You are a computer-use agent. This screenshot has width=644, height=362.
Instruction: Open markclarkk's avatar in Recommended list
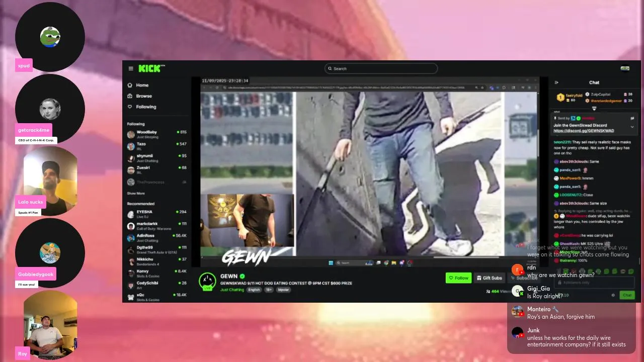[x=131, y=226]
